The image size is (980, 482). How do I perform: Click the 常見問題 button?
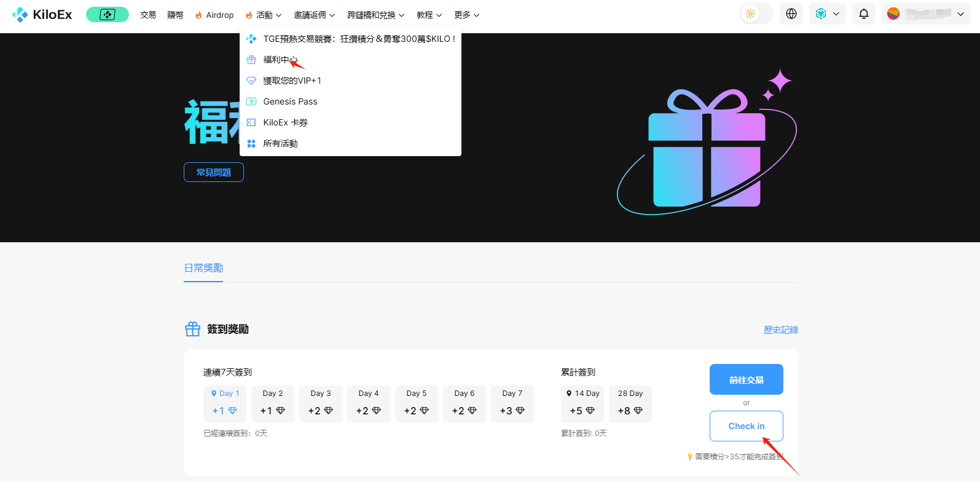pyautogui.click(x=214, y=172)
